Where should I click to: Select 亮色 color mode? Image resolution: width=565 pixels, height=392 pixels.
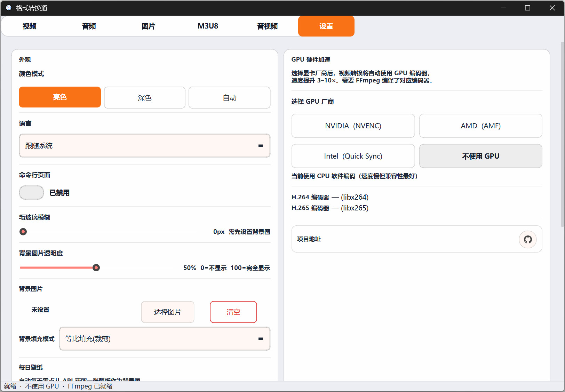[60, 97]
